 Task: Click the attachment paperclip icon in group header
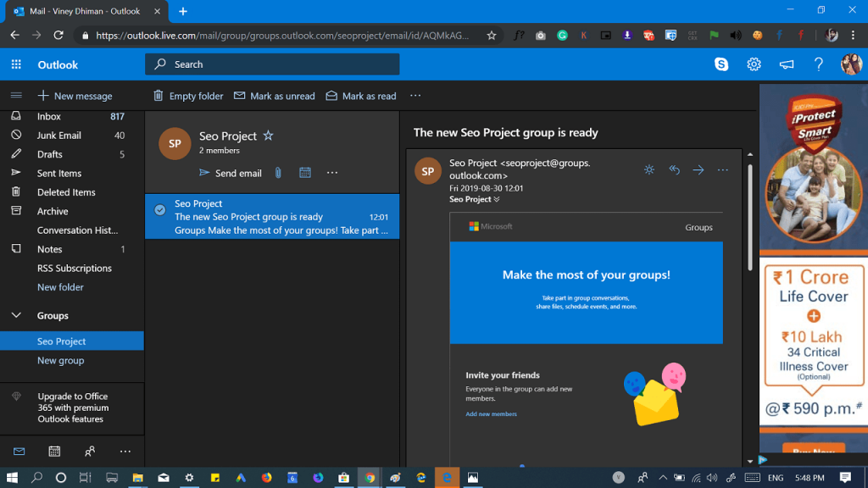tap(278, 173)
